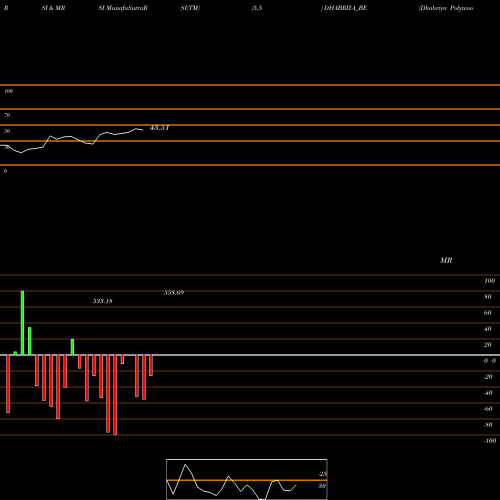The height and width of the screenshot is (500, 500).
Task: Click the small green bar near 533.18
Action: coord(72,347)
